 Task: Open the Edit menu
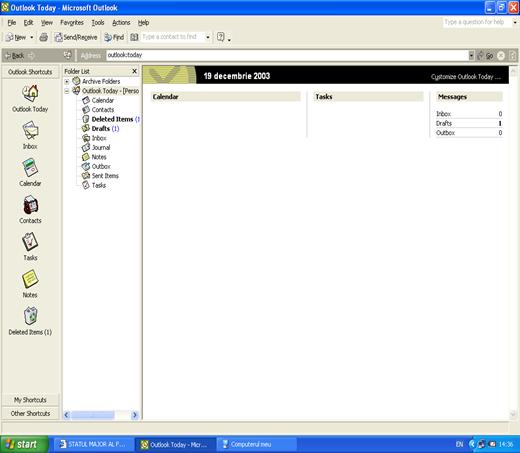point(28,23)
